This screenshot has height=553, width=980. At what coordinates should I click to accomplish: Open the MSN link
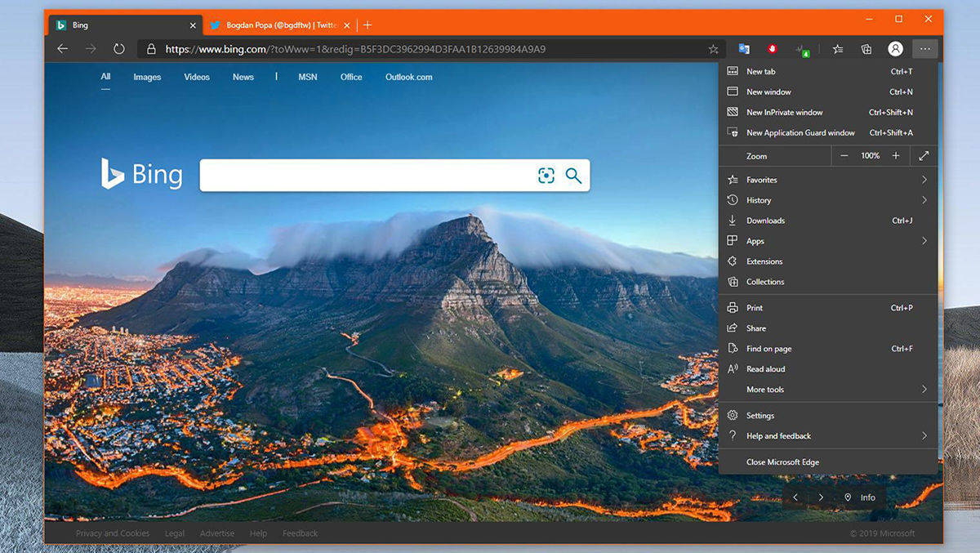(308, 77)
